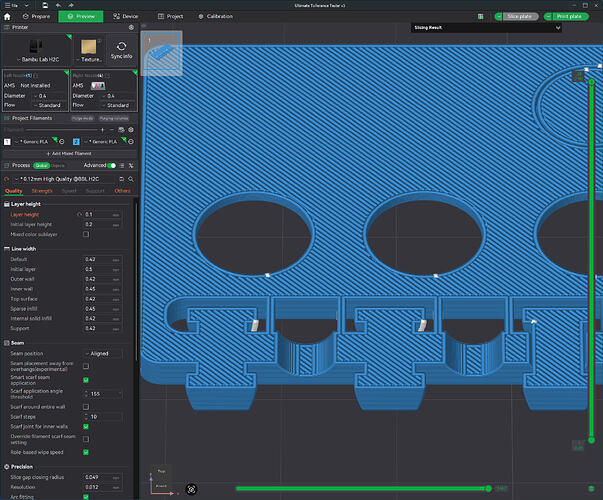Open Seam position Aligned dropdown
This screenshot has height=500, width=603.
coord(103,353)
